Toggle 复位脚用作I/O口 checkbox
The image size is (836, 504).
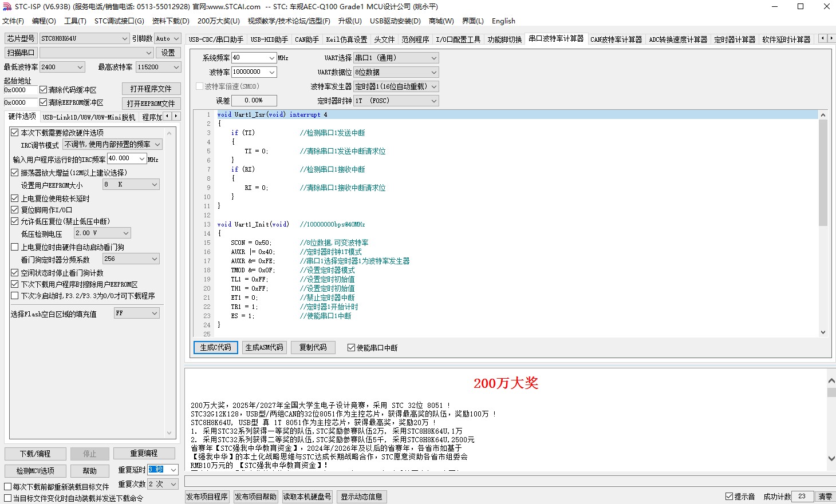point(15,210)
